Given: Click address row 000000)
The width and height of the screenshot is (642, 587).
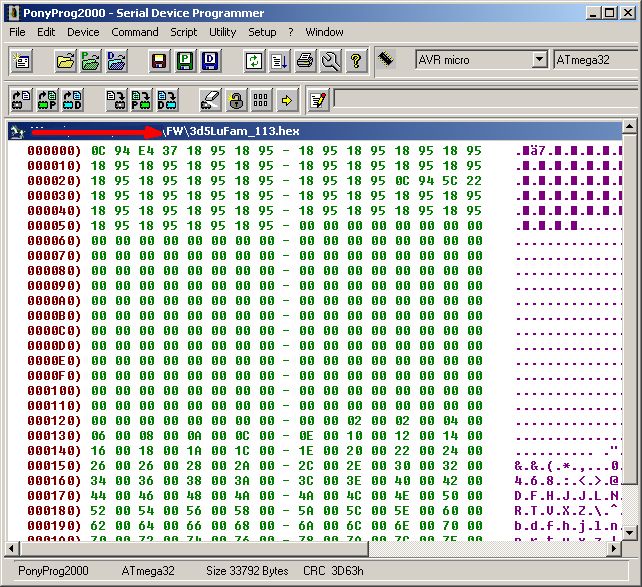Looking at the screenshot, I should tap(54, 151).
